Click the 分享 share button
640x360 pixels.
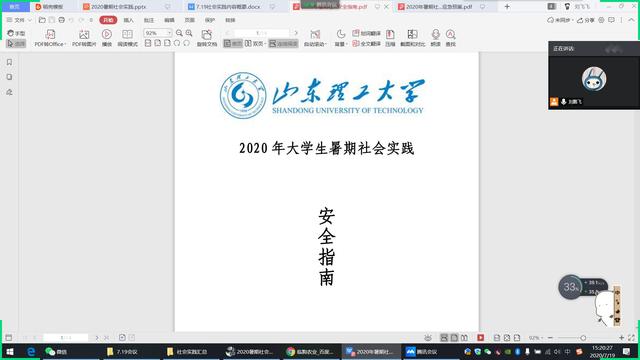coord(586,20)
